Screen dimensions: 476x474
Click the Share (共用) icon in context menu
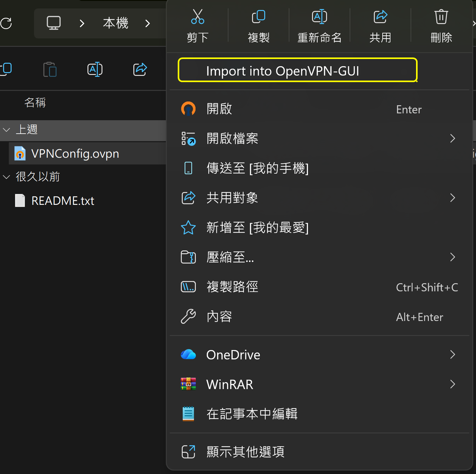(x=380, y=17)
